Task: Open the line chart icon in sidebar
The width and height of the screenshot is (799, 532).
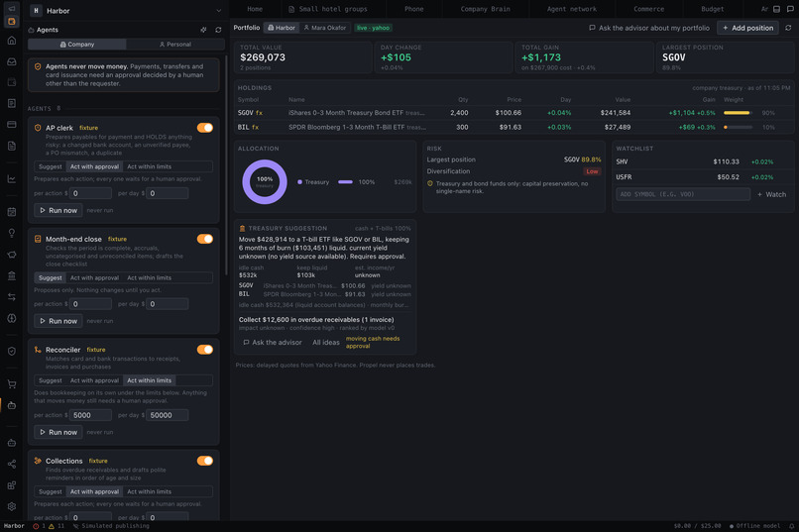Action: (12, 178)
